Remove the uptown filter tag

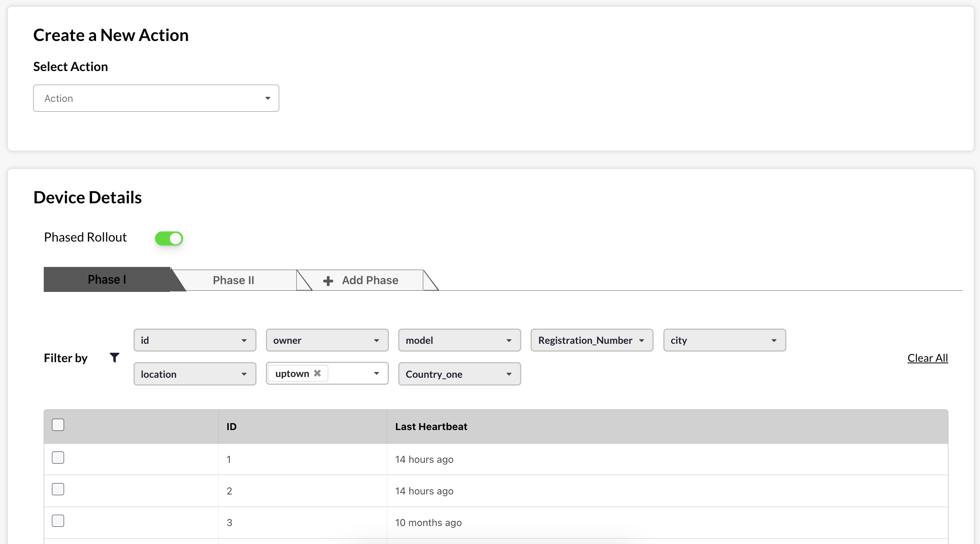317,373
